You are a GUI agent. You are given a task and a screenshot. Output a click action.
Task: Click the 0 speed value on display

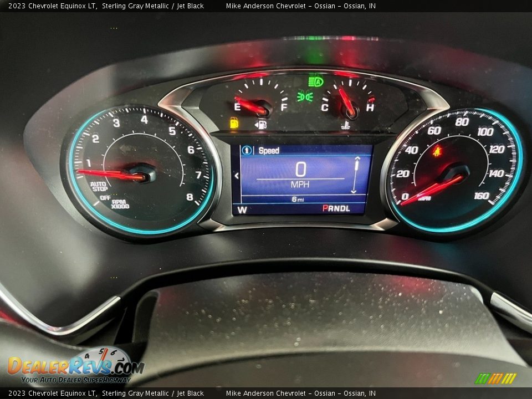tap(300, 169)
